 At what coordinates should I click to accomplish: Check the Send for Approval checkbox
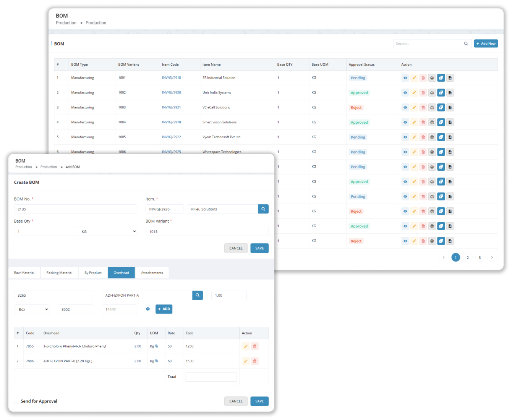click(x=16, y=401)
